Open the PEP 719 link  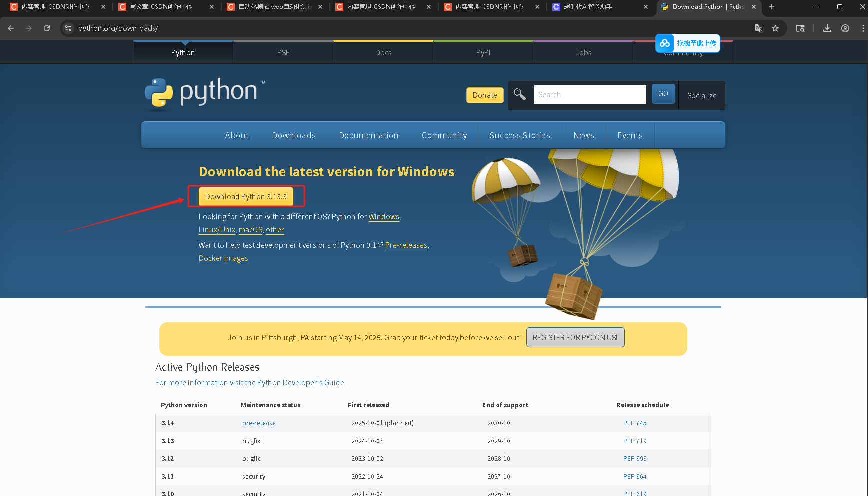635,441
